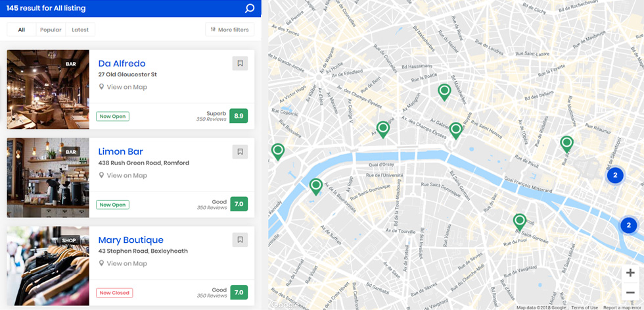Screen dimensions: 644x310
Task: View Da Alfredo on Map
Action: click(x=127, y=87)
